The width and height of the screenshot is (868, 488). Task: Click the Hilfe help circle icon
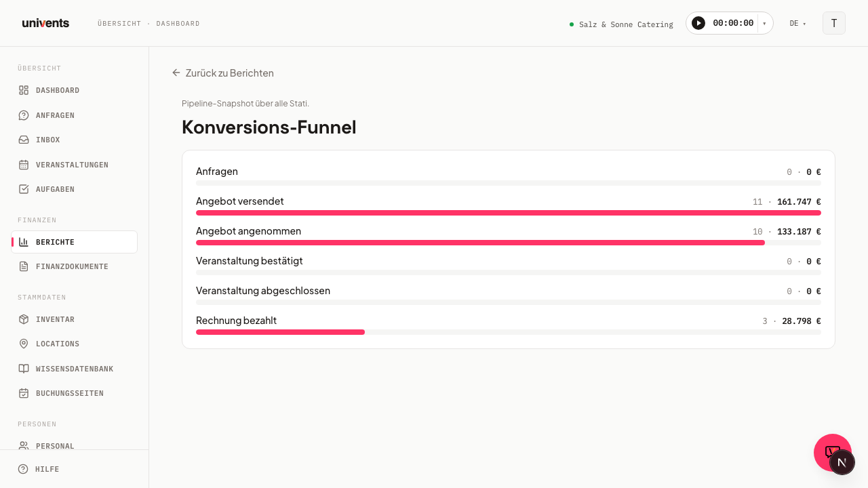pyautogui.click(x=23, y=469)
